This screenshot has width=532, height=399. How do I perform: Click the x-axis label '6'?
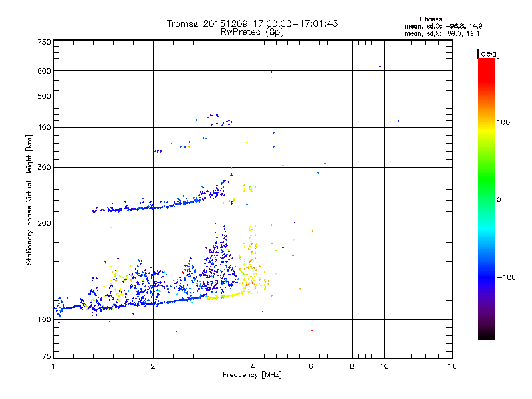[311, 366]
